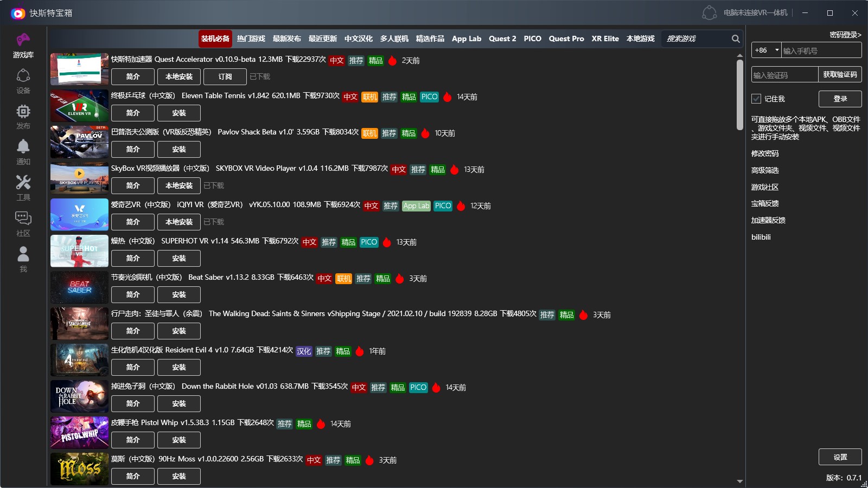The width and height of the screenshot is (868, 488).
Task: Click the 登录 login button
Action: [x=840, y=99]
